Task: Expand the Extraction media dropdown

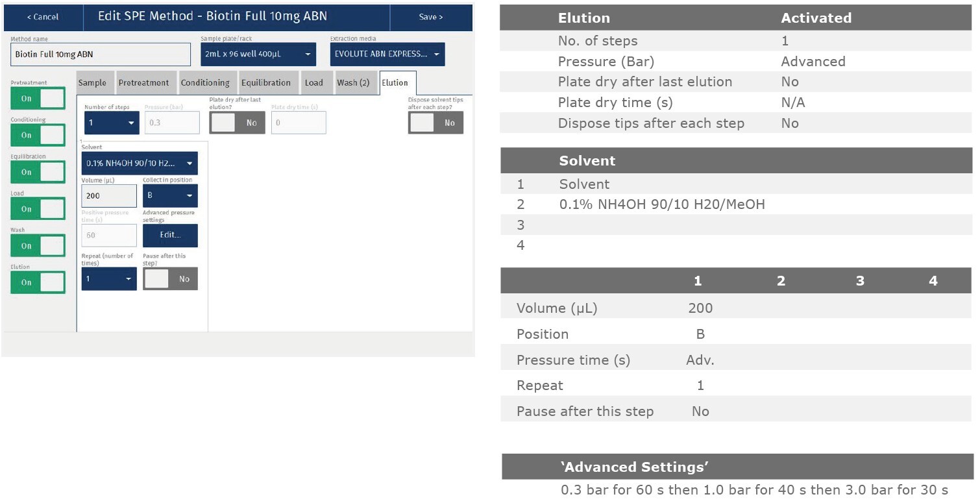Action: pyautogui.click(x=387, y=55)
